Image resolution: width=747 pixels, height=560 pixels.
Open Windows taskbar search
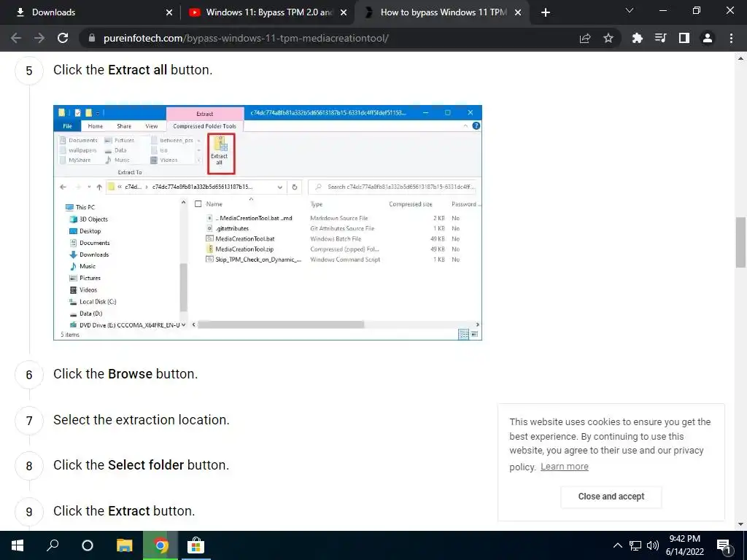[53, 545]
